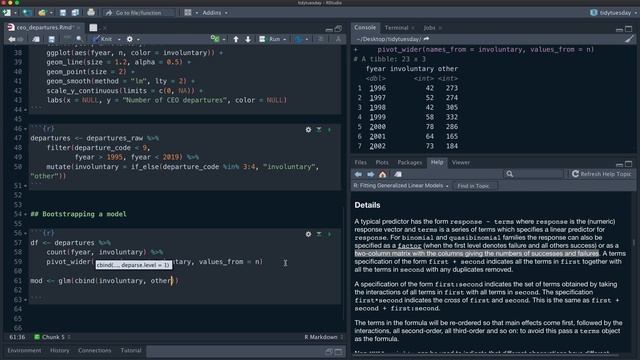Clear console with broom icon
Screen dimensions: 640x360
pos(629,39)
